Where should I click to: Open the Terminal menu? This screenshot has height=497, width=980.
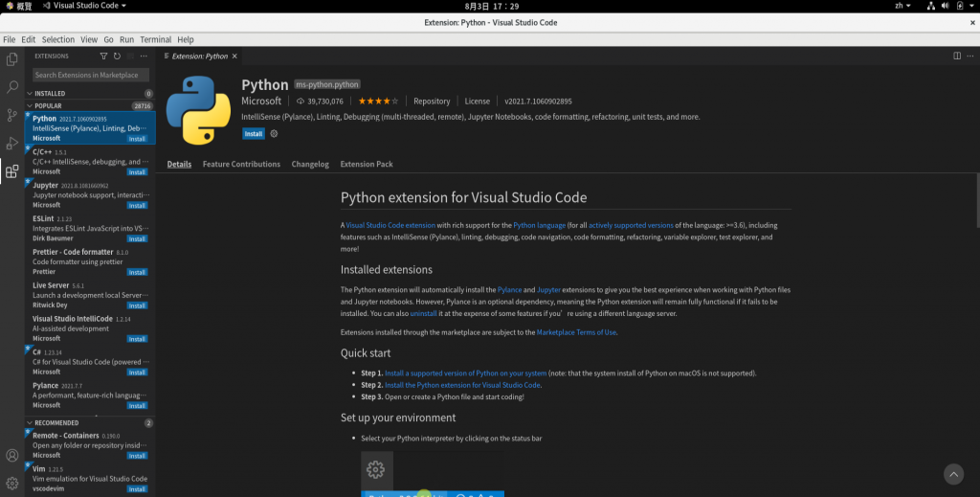click(x=155, y=39)
